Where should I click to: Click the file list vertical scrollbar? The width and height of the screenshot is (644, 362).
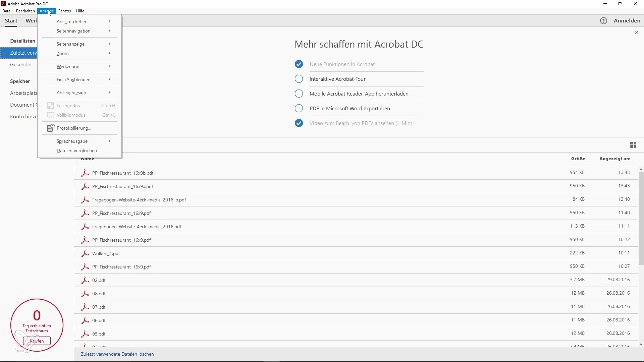[x=641, y=218]
